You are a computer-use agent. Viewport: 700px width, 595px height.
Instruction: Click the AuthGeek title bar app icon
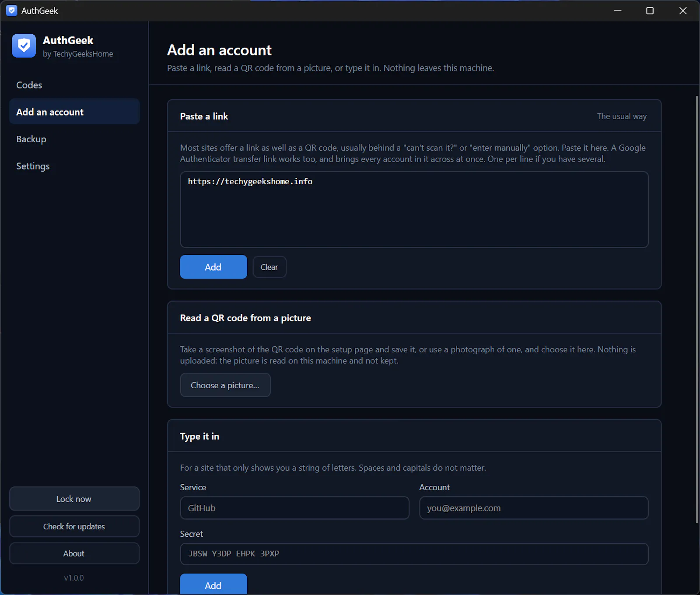pyautogui.click(x=12, y=11)
